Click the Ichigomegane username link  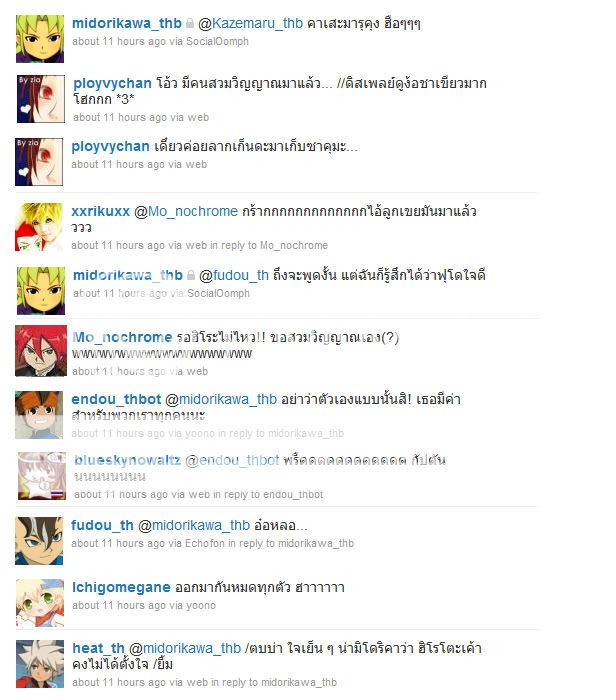121,588
